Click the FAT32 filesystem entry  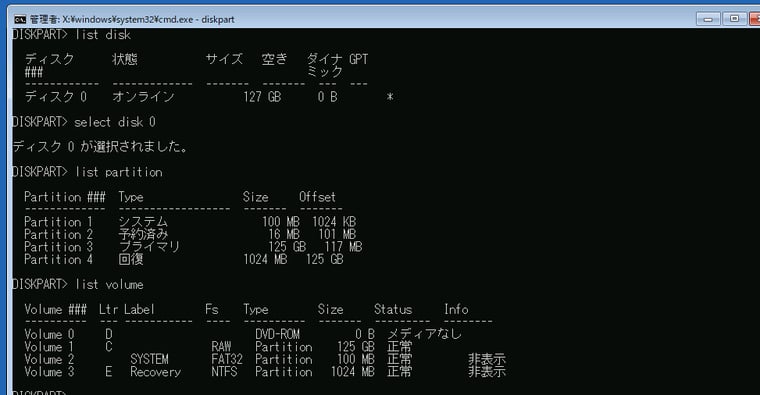tap(226, 360)
